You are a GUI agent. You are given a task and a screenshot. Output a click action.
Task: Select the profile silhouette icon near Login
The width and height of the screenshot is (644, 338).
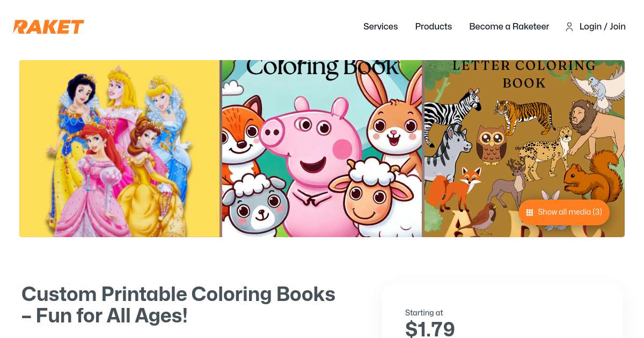(569, 27)
